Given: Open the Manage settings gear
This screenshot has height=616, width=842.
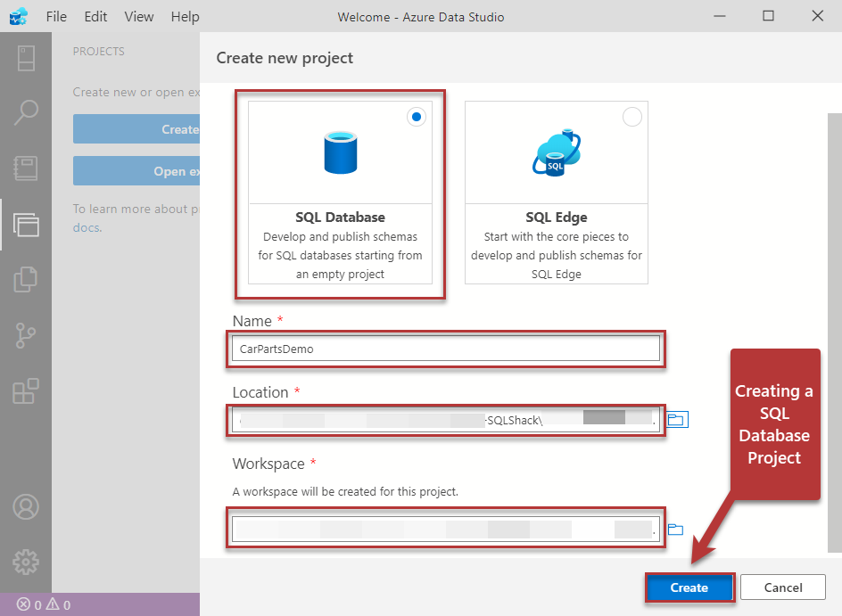Looking at the screenshot, I should [x=26, y=562].
